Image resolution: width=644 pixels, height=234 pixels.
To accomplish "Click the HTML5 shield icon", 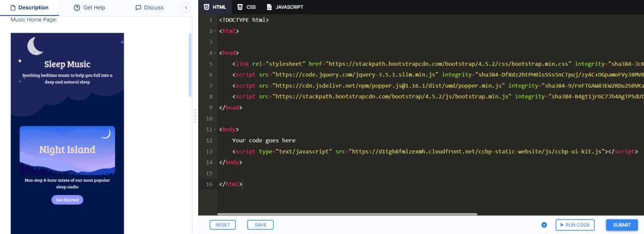I will point(206,7).
